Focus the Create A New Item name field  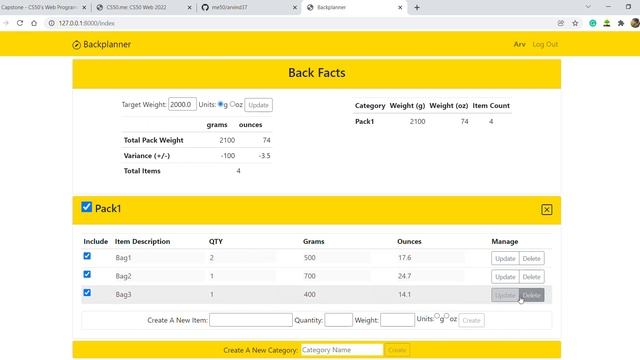click(251, 320)
